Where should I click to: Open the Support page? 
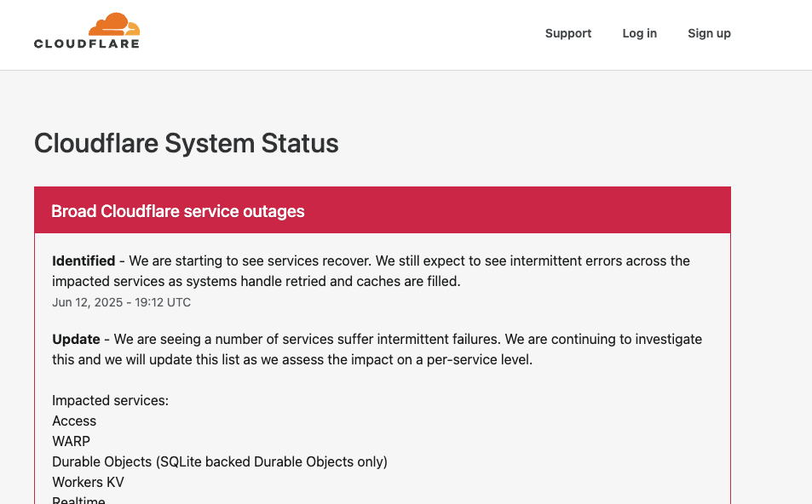pyautogui.click(x=567, y=33)
